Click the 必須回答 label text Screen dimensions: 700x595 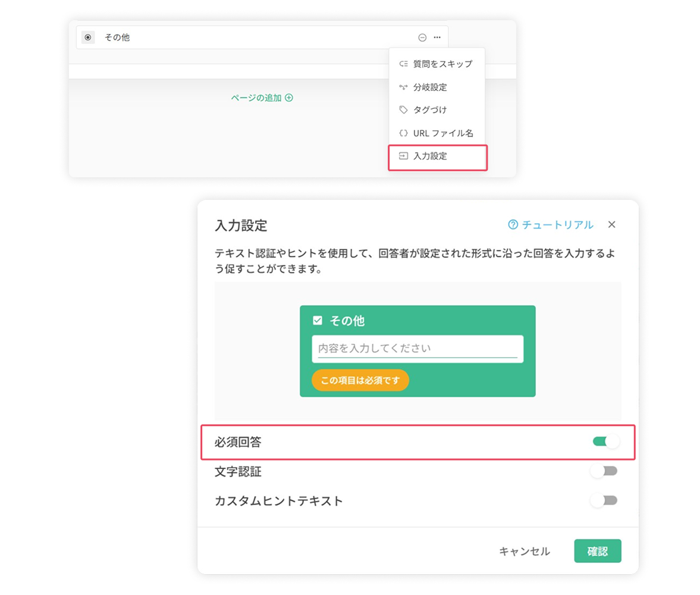238,442
